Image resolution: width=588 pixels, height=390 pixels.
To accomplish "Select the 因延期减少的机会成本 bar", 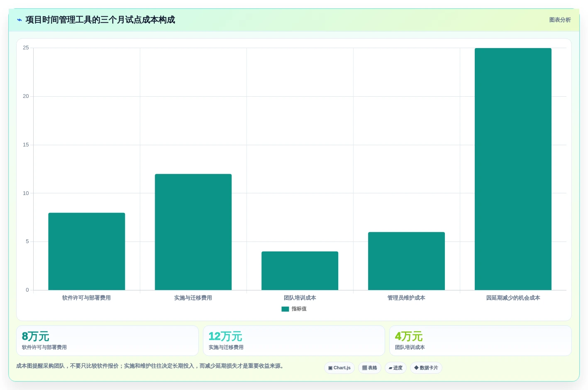I will point(513,169).
